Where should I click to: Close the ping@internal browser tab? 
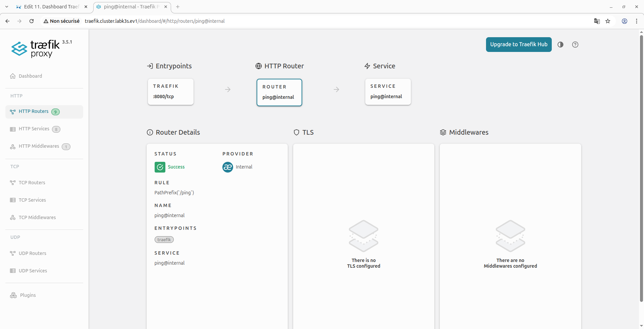[x=166, y=7]
